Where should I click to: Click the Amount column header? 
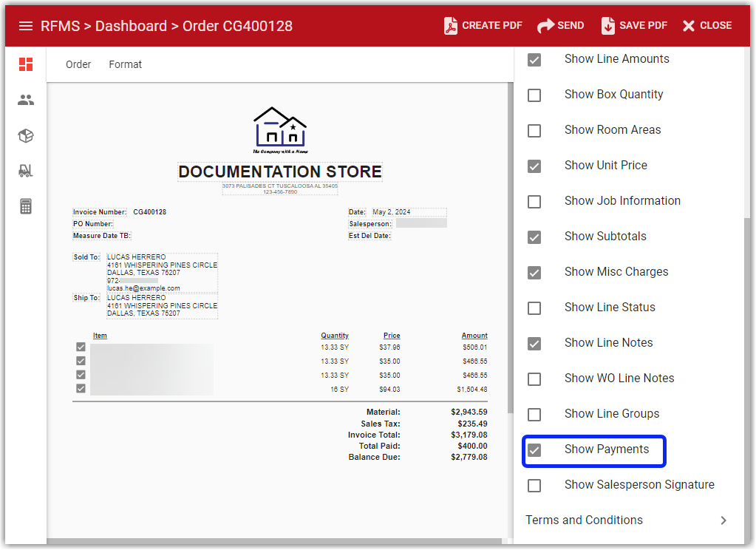pyautogui.click(x=474, y=336)
